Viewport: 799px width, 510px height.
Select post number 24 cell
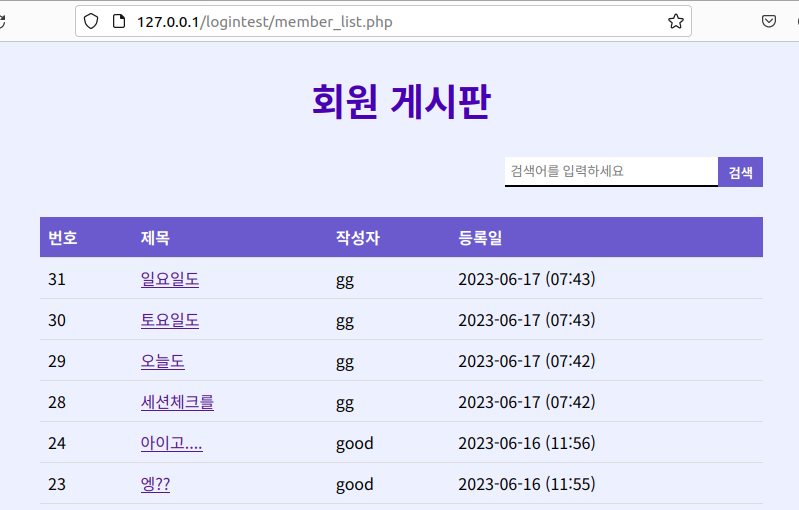(57, 443)
